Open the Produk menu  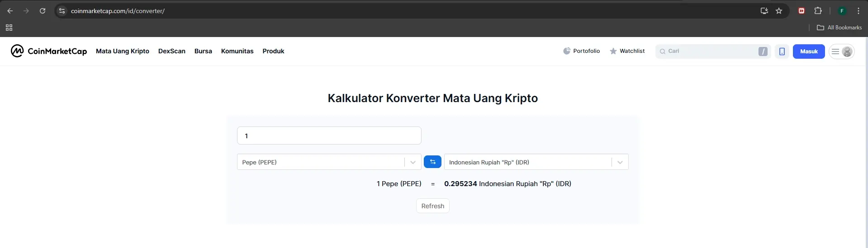[273, 51]
